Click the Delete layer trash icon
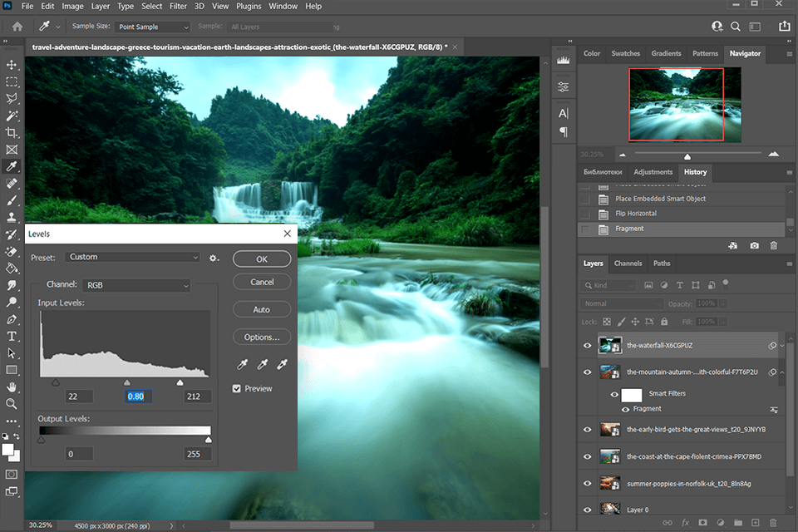Viewport: 798px width, 532px height. pos(773,523)
